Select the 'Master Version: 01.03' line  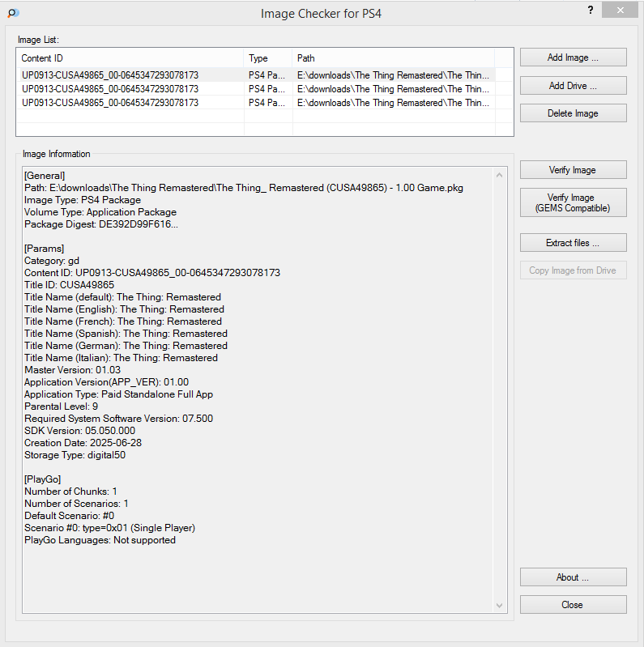(73, 370)
